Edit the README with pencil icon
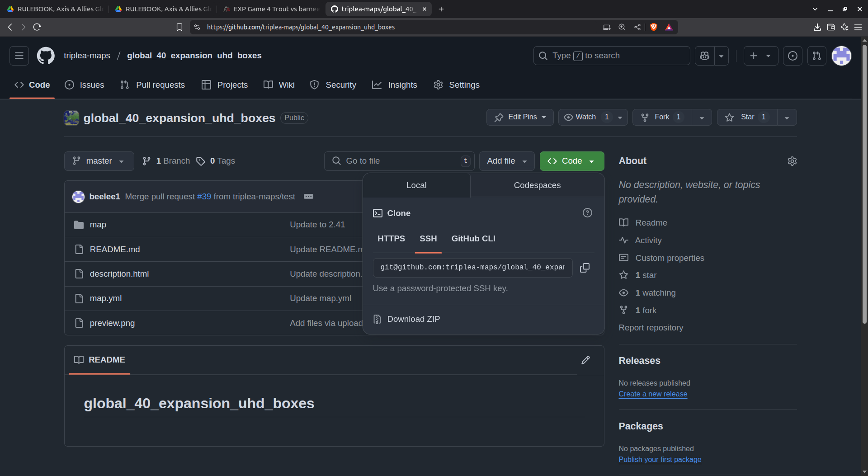Viewport: 868px width, 476px height. [x=585, y=360]
